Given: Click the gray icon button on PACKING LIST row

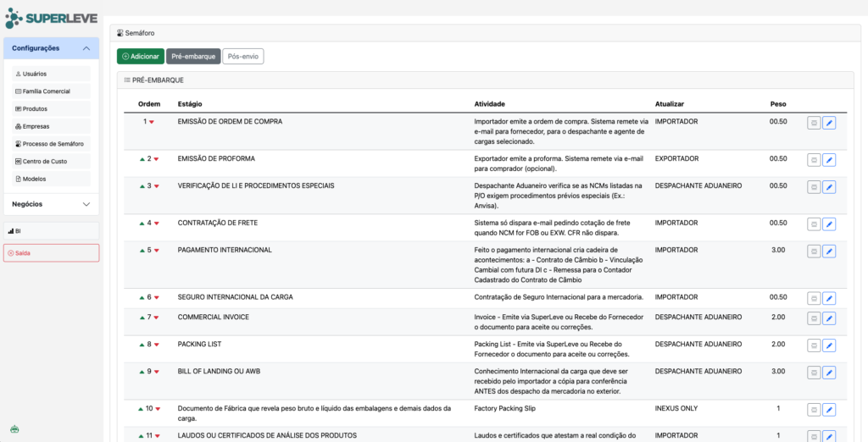Looking at the screenshot, I should [x=813, y=346].
